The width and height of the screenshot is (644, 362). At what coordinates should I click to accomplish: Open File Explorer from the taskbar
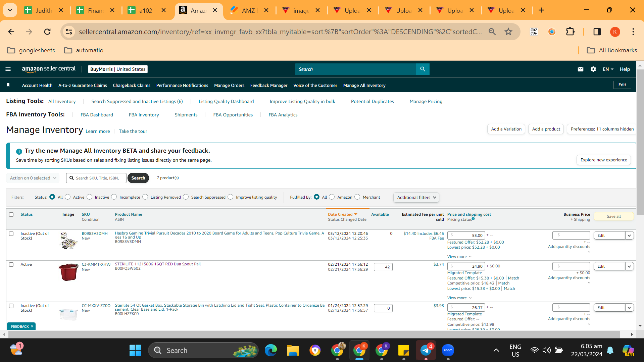pyautogui.click(x=293, y=351)
